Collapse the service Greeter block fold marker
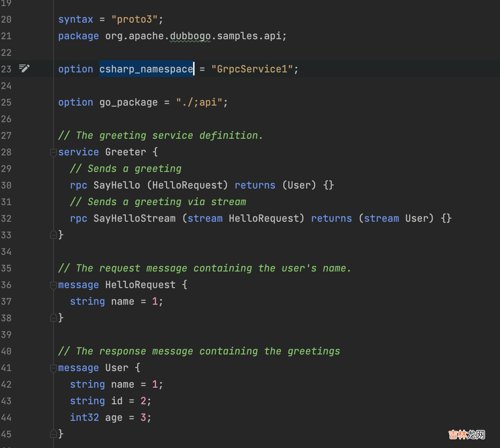 [x=53, y=152]
